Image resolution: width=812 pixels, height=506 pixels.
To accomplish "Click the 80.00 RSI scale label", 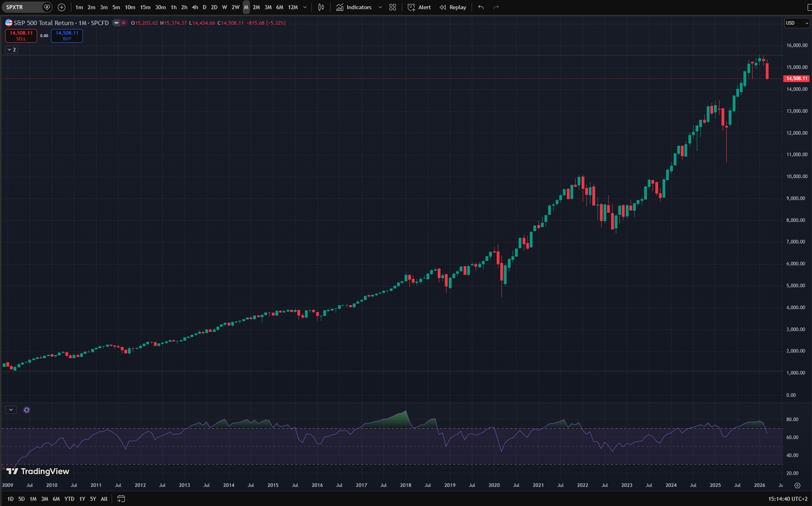I will (x=794, y=419).
